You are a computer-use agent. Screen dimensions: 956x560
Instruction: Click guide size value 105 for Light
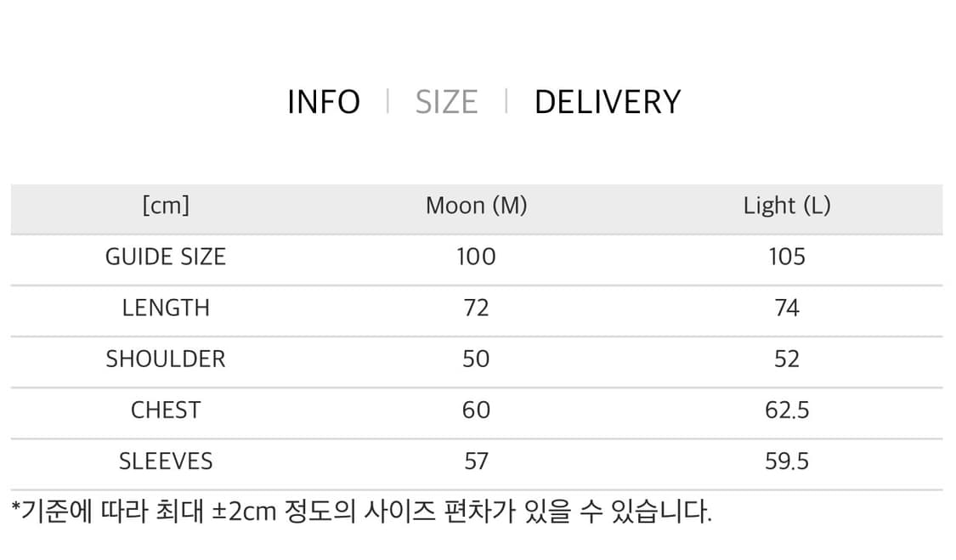coord(787,257)
